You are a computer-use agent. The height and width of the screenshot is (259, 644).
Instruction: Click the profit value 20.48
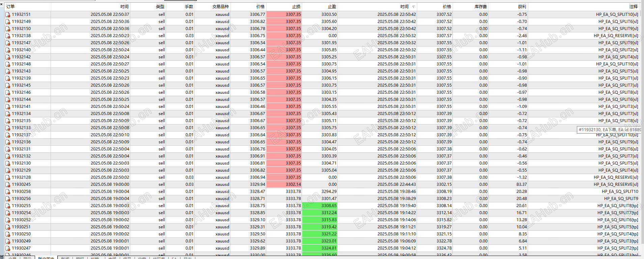tap(522, 199)
